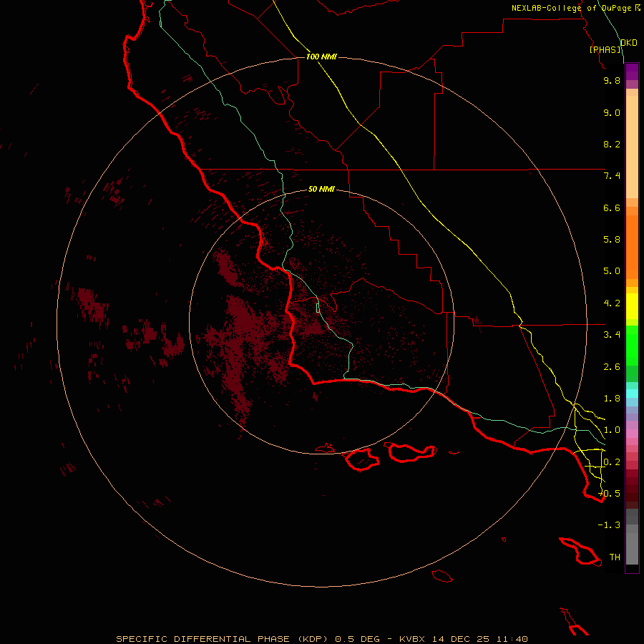Image resolution: width=644 pixels, height=644 pixels.
Task: Click the cyan segment of the color bar
Action: (632, 393)
